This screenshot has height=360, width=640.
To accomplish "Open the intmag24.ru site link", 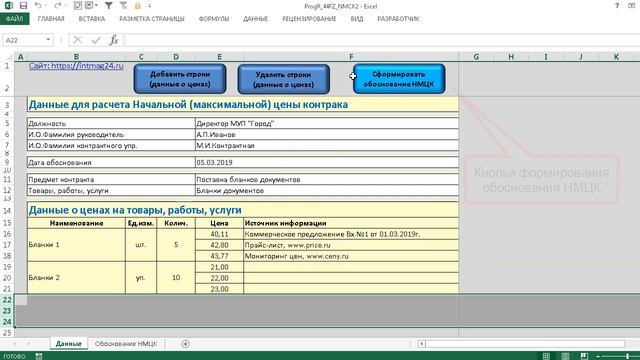I will pyautogui.click(x=76, y=66).
